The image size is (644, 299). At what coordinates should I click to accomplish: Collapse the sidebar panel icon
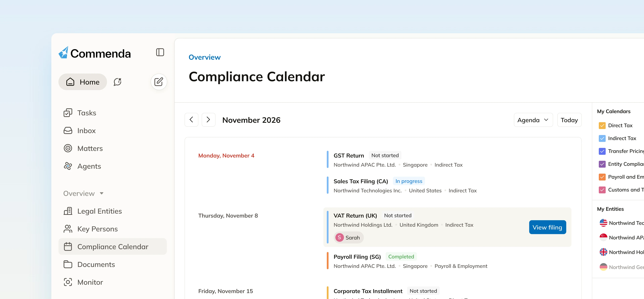click(x=160, y=52)
